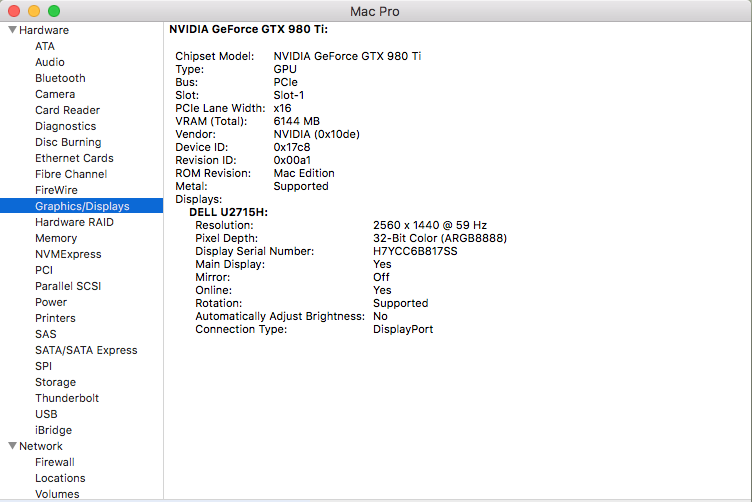Select Volumes under Network

[57, 494]
